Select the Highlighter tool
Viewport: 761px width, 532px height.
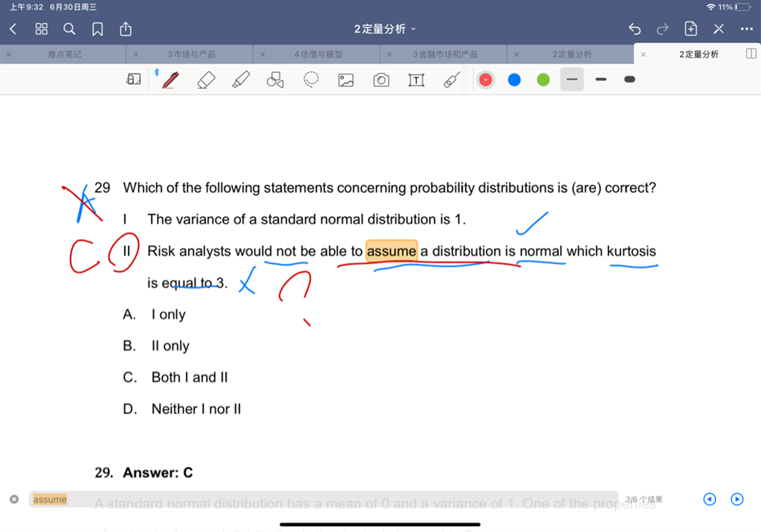pyautogui.click(x=241, y=80)
